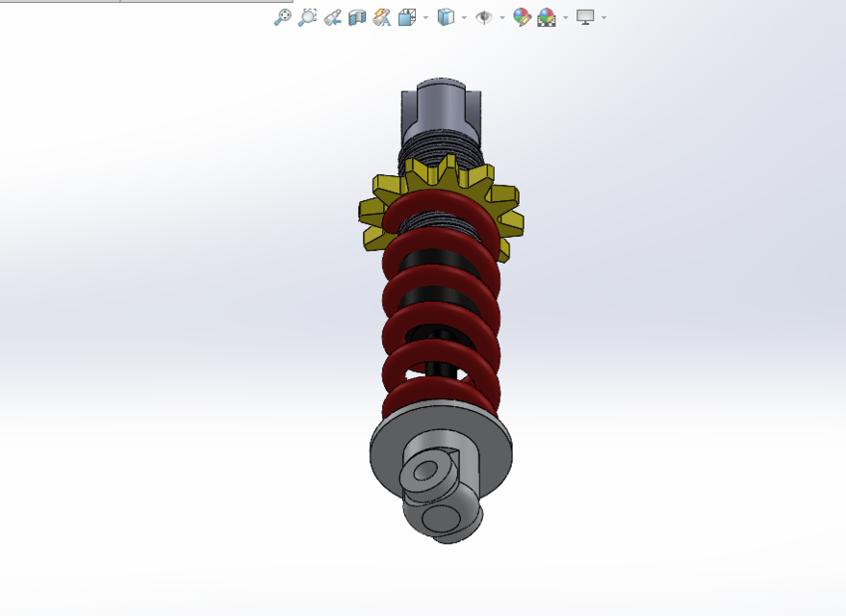Open the View Settings dropdown arrow

[x=602, y=16]
